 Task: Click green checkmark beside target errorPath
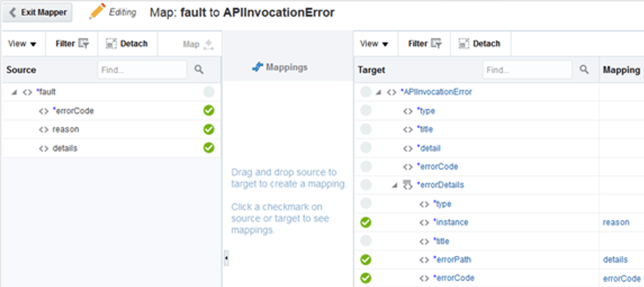pyautogui.click(x=366, y=260)
